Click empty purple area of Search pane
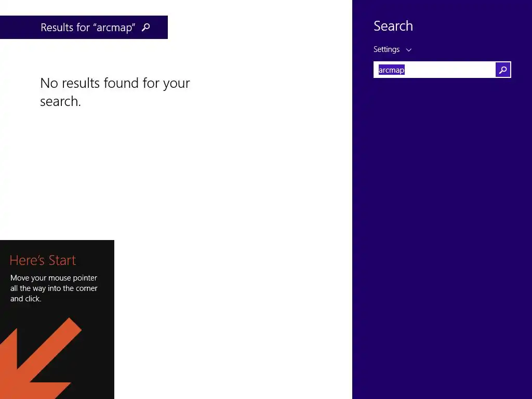The image size is (532, 399). pos(441,237)
